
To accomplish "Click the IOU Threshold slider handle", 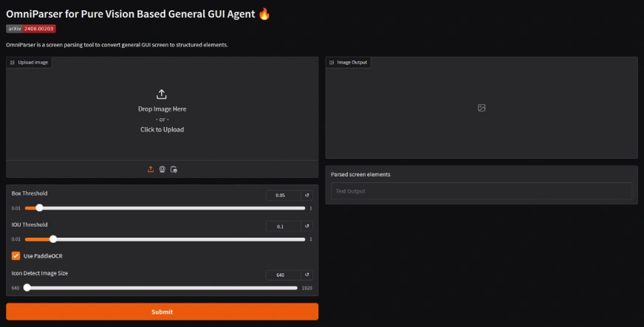I will [53, 239].
